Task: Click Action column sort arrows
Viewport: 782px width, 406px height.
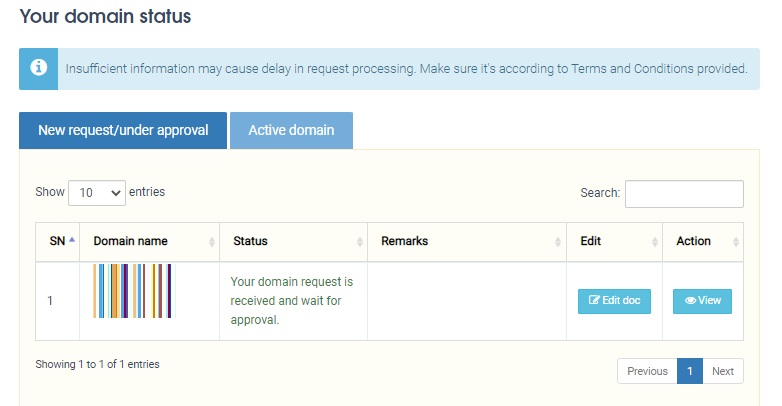Action: click(x=737, y=242)
